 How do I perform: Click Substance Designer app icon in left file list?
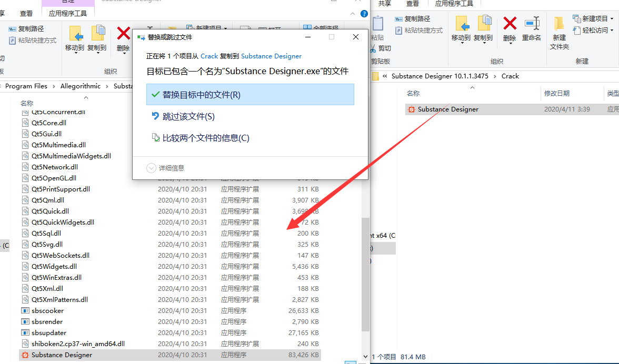(25, 355)
